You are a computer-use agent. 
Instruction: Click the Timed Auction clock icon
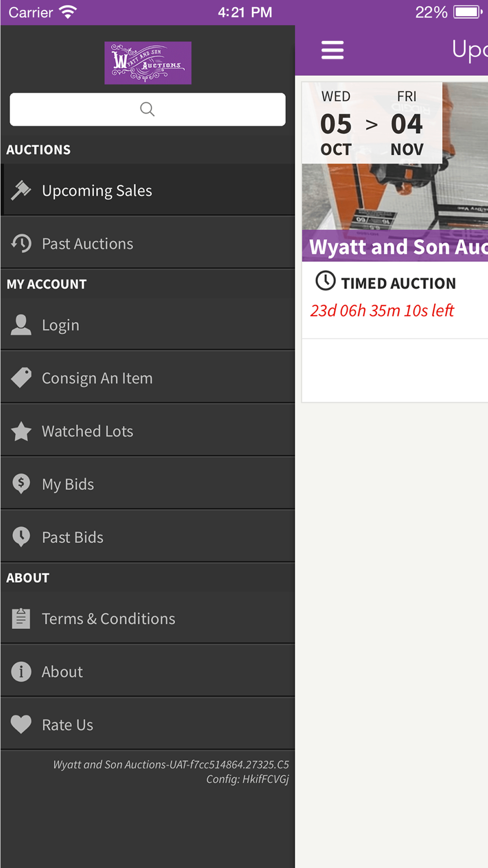click(325, 281)
